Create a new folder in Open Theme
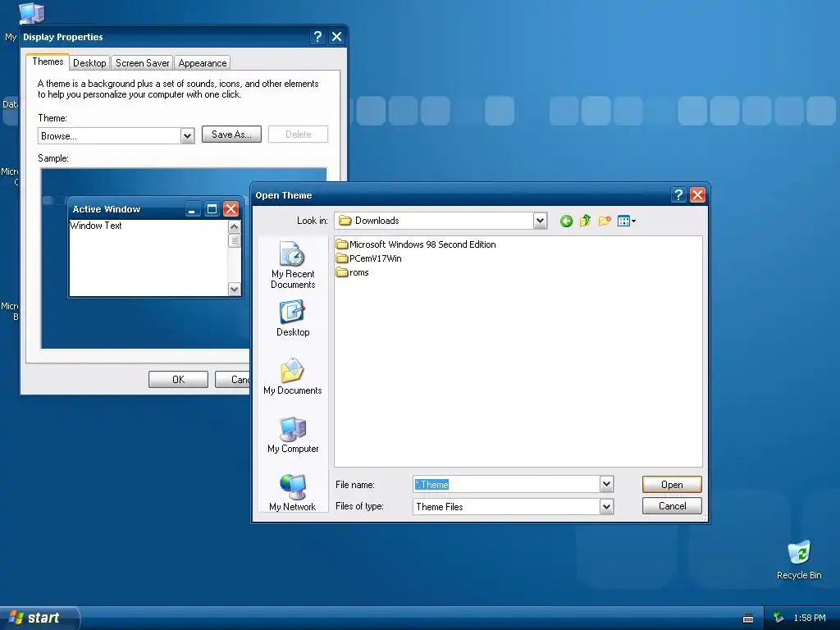 605,221
